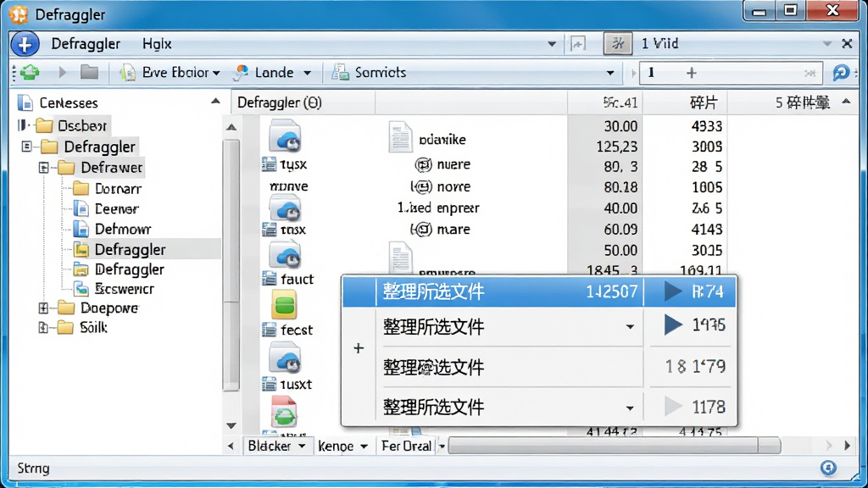Open the Eve Ebaior dropdown
This screenshot has width=868, height=488.
click(x=216, y=73)
